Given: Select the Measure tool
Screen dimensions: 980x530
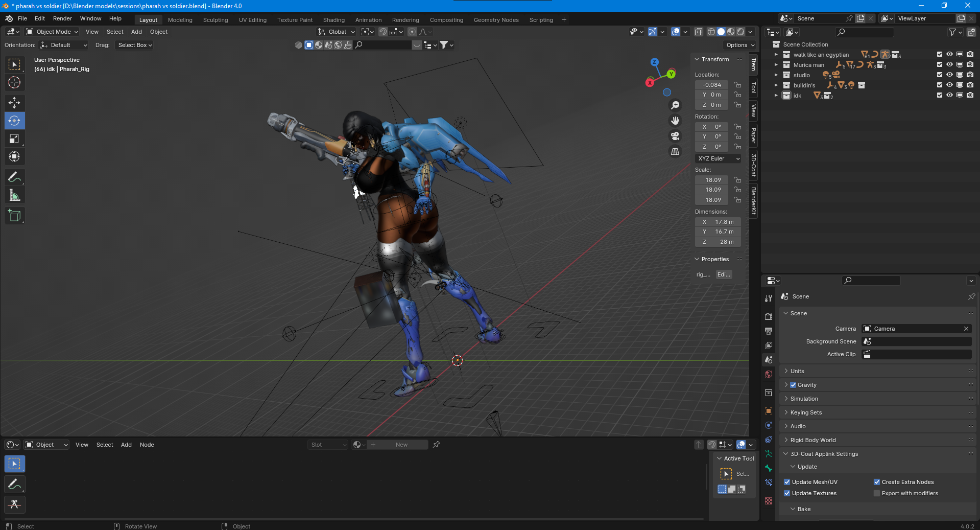Looking at the screenshot, I should [14, 195].
